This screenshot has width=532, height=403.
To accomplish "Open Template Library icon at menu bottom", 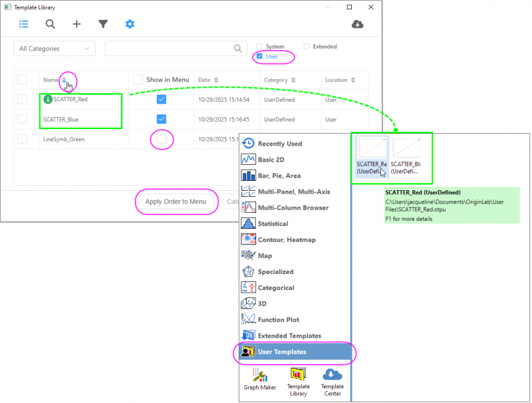I will pos(299,378).
